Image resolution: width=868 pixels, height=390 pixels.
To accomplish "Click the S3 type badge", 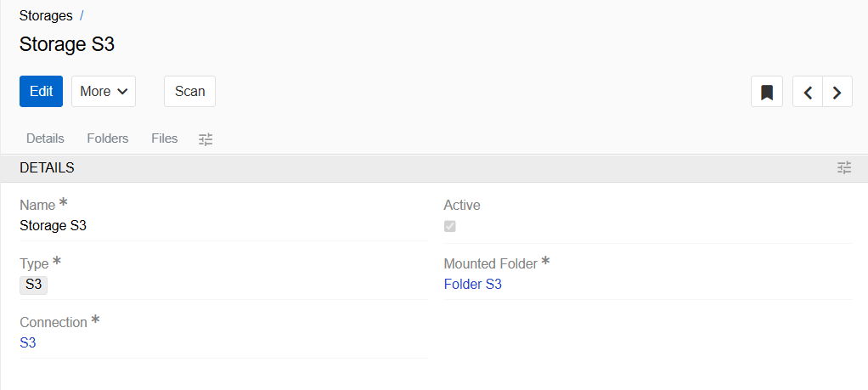I will click(34, 285).
